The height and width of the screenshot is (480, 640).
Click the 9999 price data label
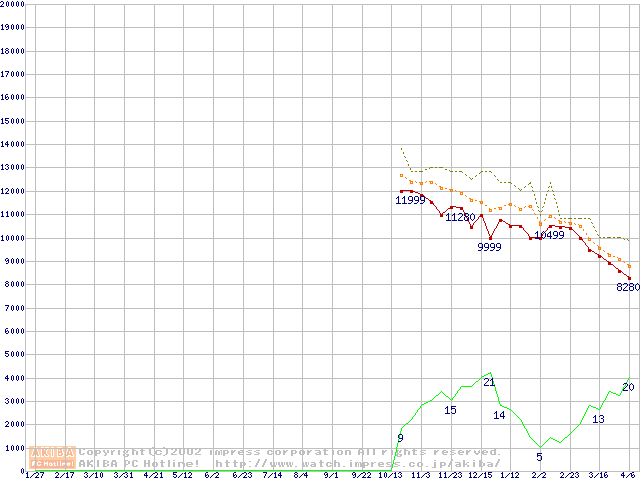click(489, 247)
